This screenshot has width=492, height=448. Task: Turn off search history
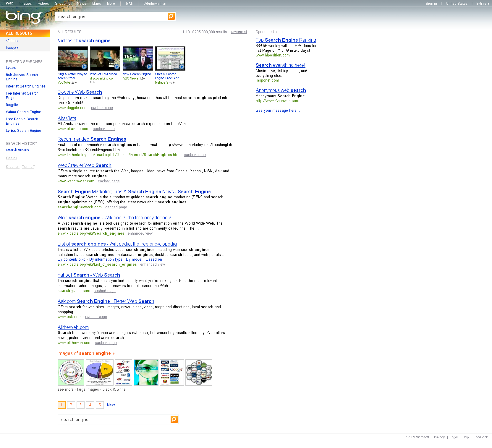point(28,167)
